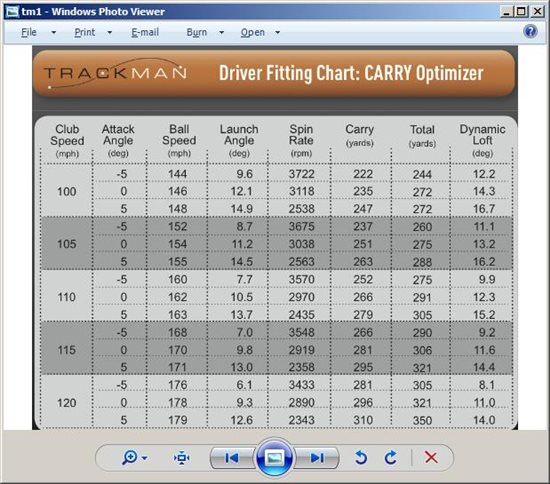Open Photo Viewer help icon

tap(530, 32)
